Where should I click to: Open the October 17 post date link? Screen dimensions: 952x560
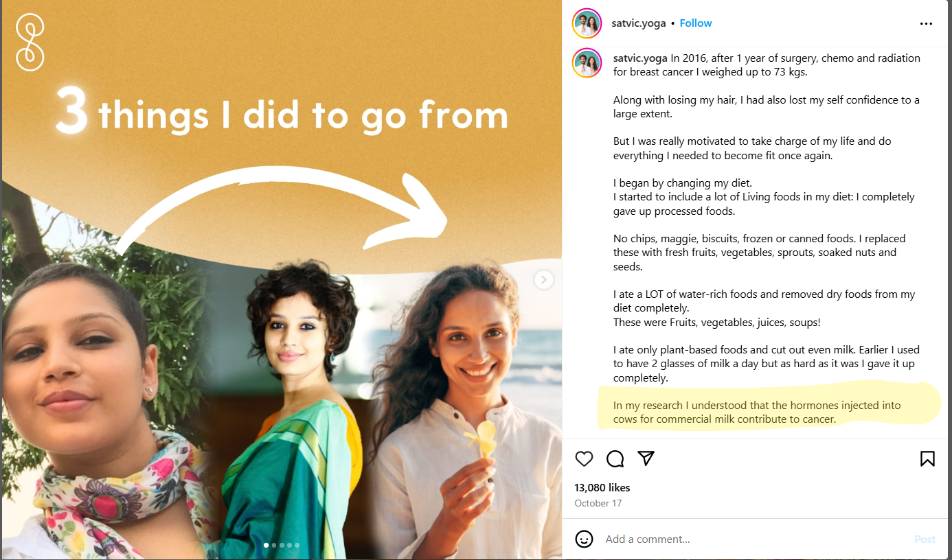pos(597,503)
